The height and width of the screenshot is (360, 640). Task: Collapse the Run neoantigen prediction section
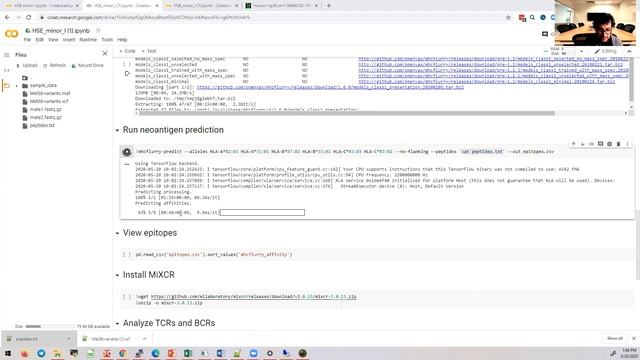click(117, 130)
